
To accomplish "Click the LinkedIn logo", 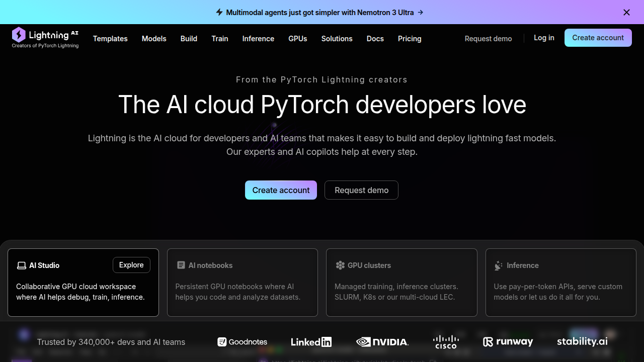I will pyautogui.click(x=311, y=342).
